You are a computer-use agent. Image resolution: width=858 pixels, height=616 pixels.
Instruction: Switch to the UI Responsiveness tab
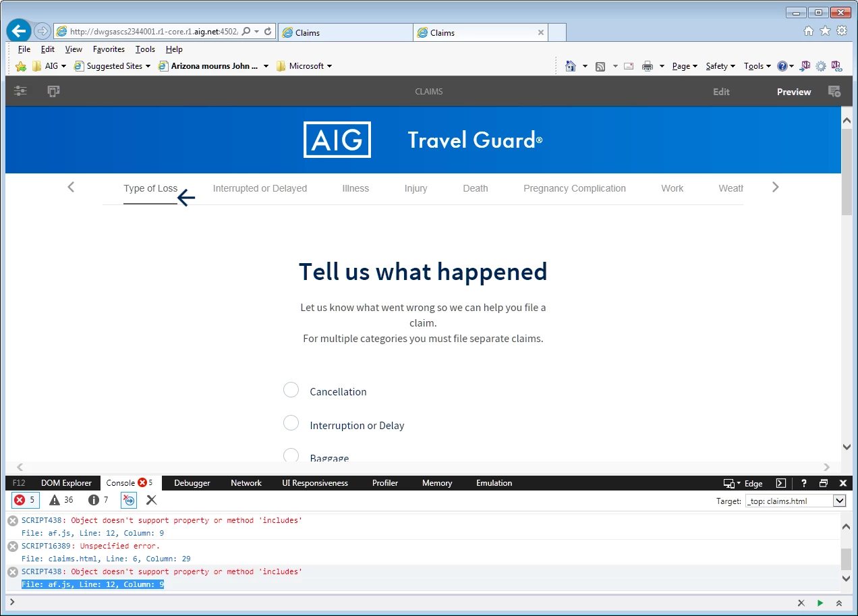click(x=315, y=483)
